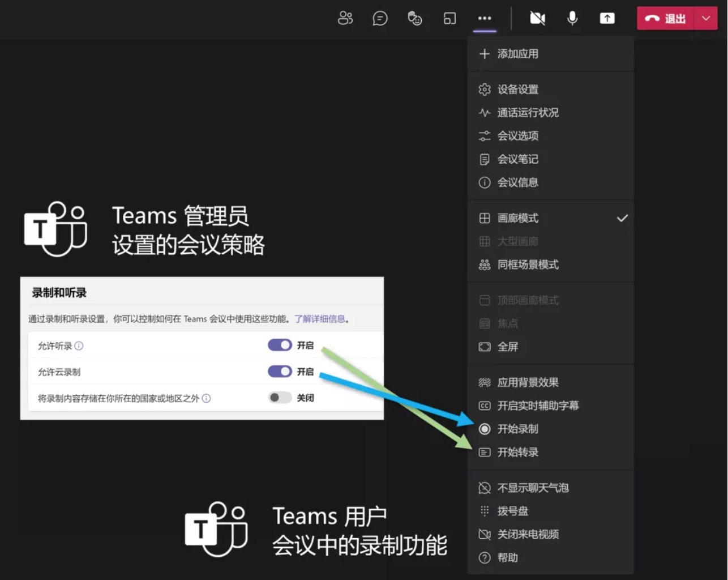Screen dimensions: 728x580
Task: Mute the microphone icon
Action: [572, 18]
